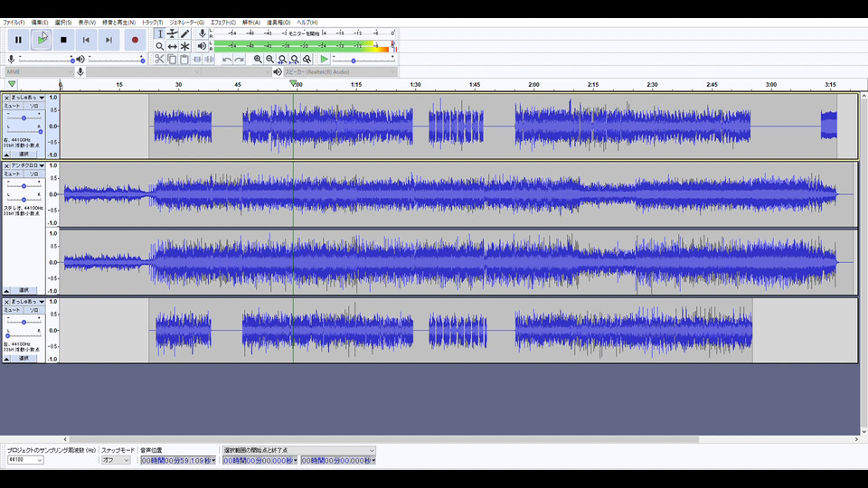Click the Undo arrow icon

pyautogui.click(x=226, y=60)
